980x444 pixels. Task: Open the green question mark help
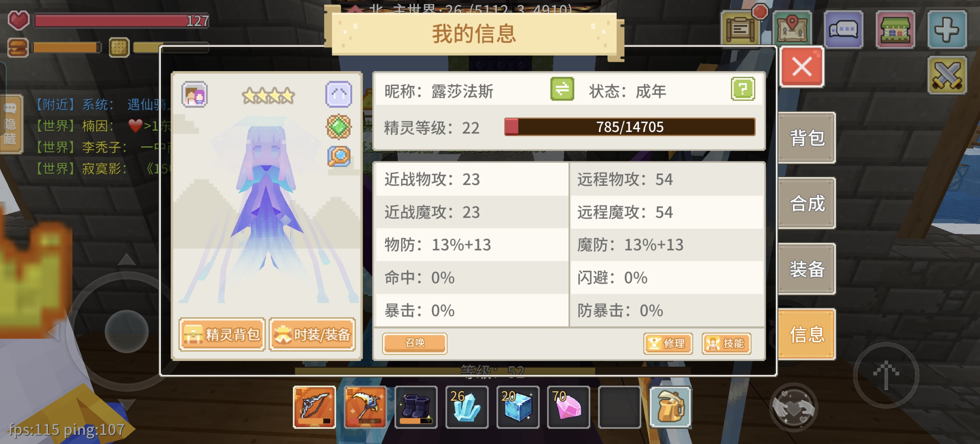(x=743, y=89)
